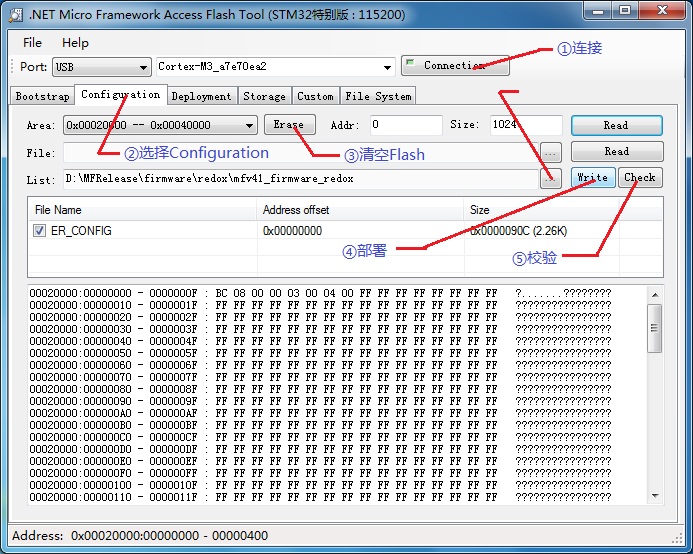Click hex row 00020000:00000110

(320, 497)
